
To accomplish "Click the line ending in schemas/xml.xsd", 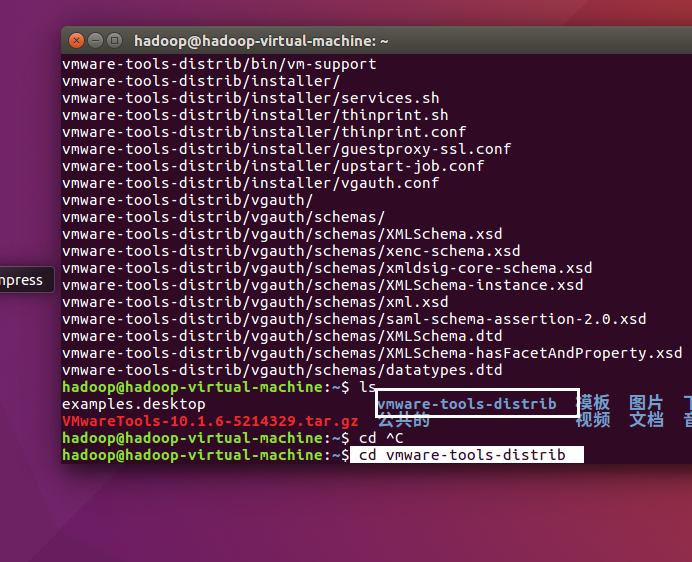I will [x=255, y=302].
